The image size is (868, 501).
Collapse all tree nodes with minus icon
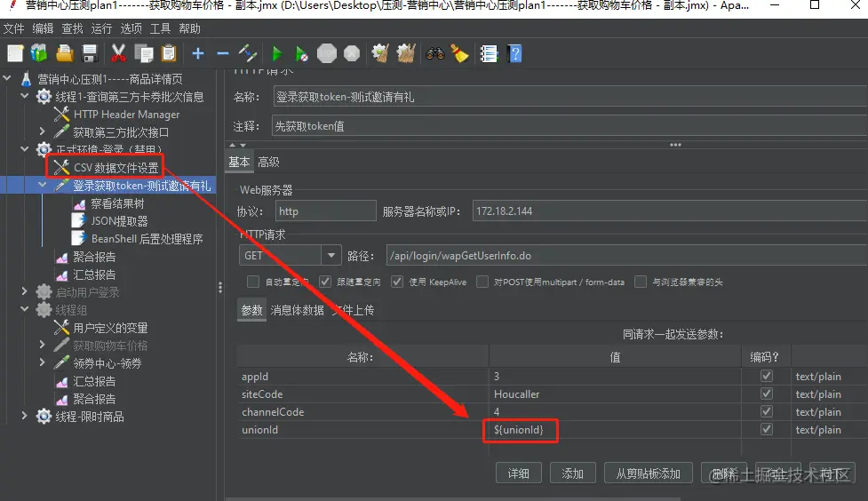[223, 53]
